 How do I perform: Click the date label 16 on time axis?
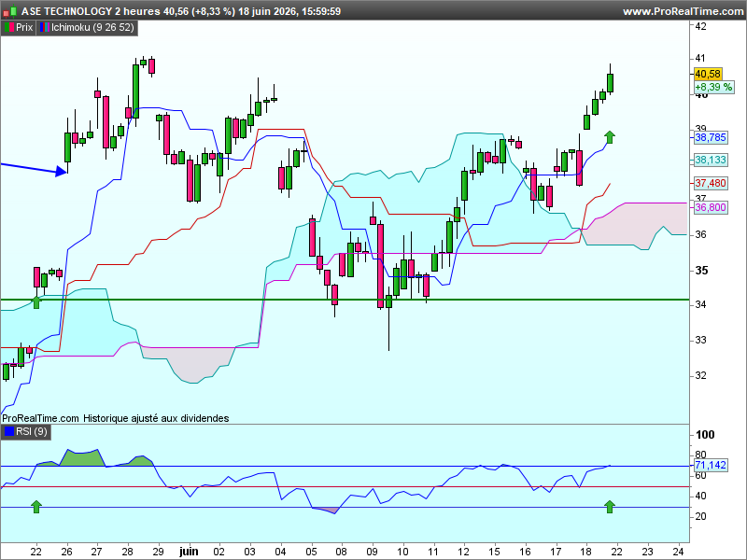(x=525, y=552)
